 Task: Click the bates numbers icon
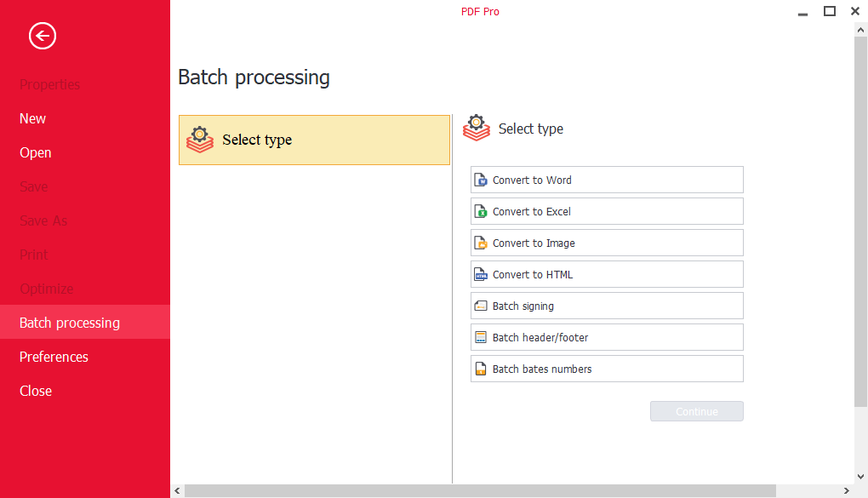481,369
